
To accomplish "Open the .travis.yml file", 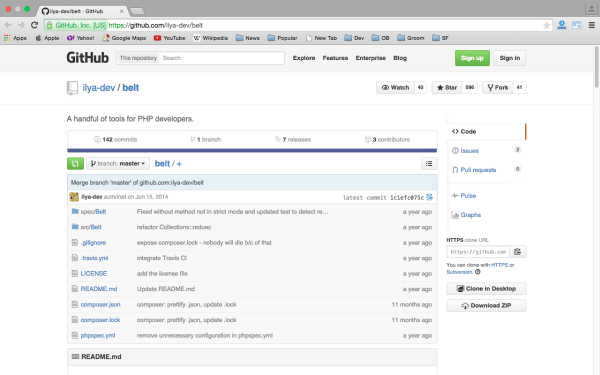I will point(95,258).
